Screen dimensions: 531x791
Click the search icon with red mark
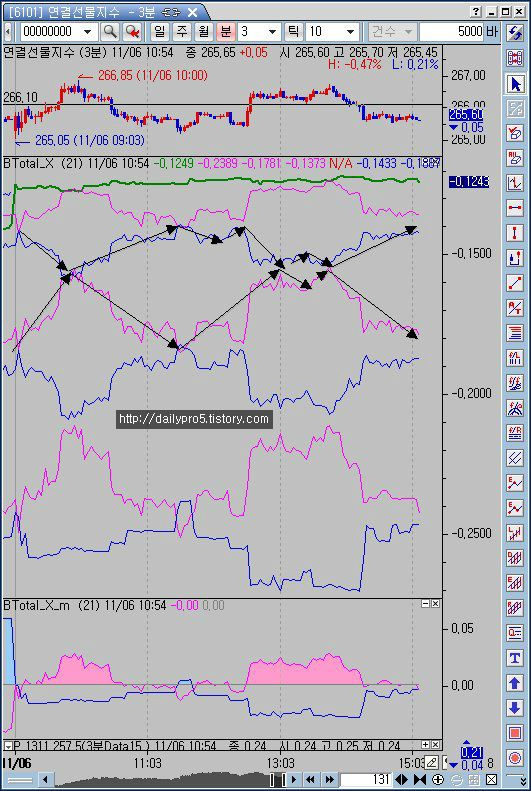tap(133, 32)
